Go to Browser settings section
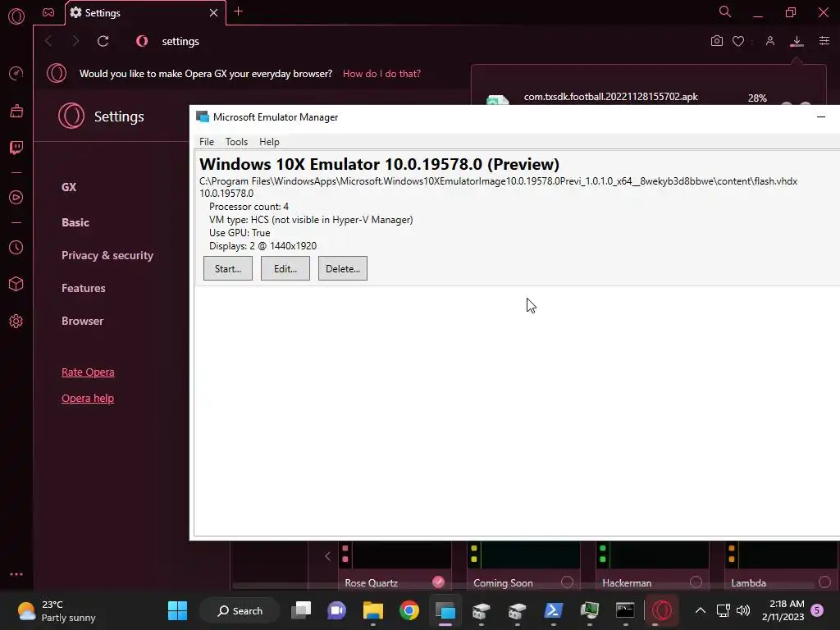This screenshot has height=630, width=840. point(82,321)
